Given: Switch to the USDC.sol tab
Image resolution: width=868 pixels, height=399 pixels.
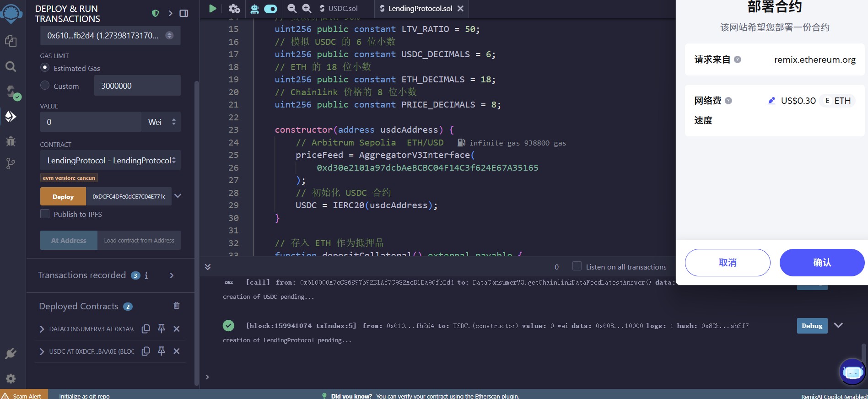Looking at the screenshot, I should click(339, 8).
